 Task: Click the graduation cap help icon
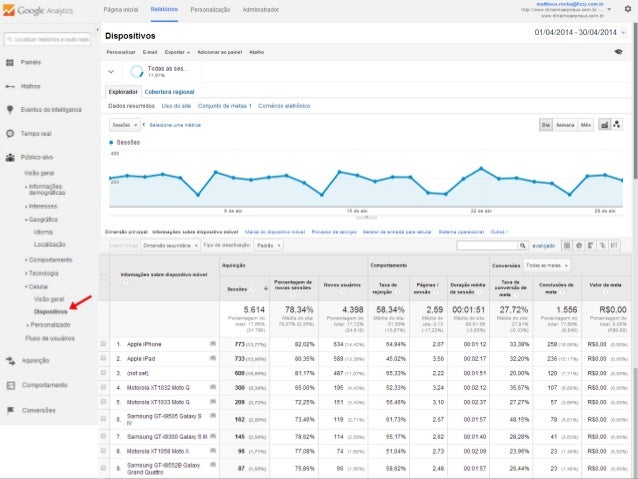[x=619, y=51]
